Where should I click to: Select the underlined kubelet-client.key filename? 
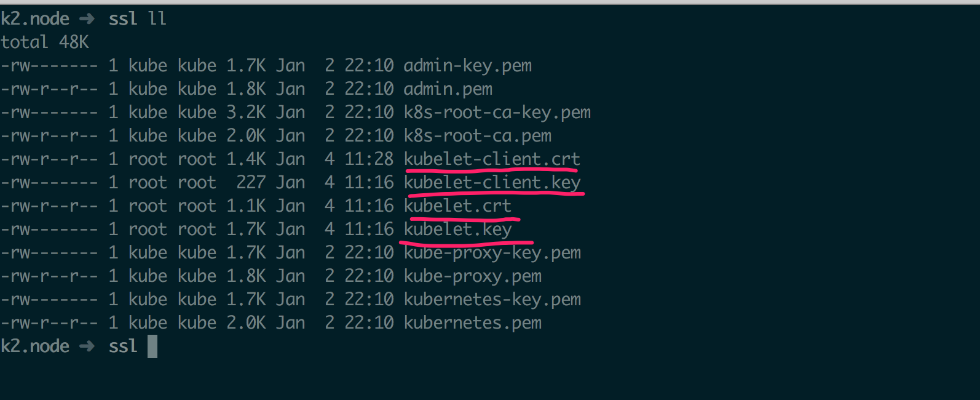click(492, 183)
